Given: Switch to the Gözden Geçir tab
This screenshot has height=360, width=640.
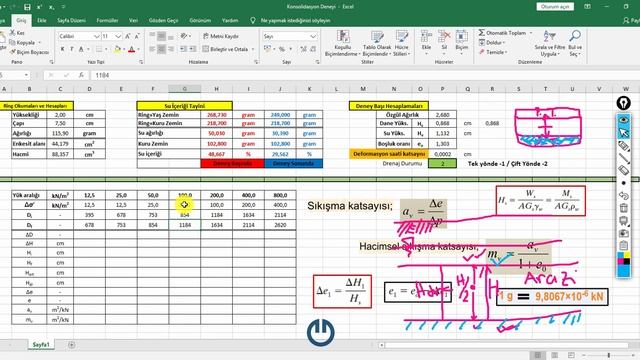Looking at the screenshot, I should [x=163, y=20].
